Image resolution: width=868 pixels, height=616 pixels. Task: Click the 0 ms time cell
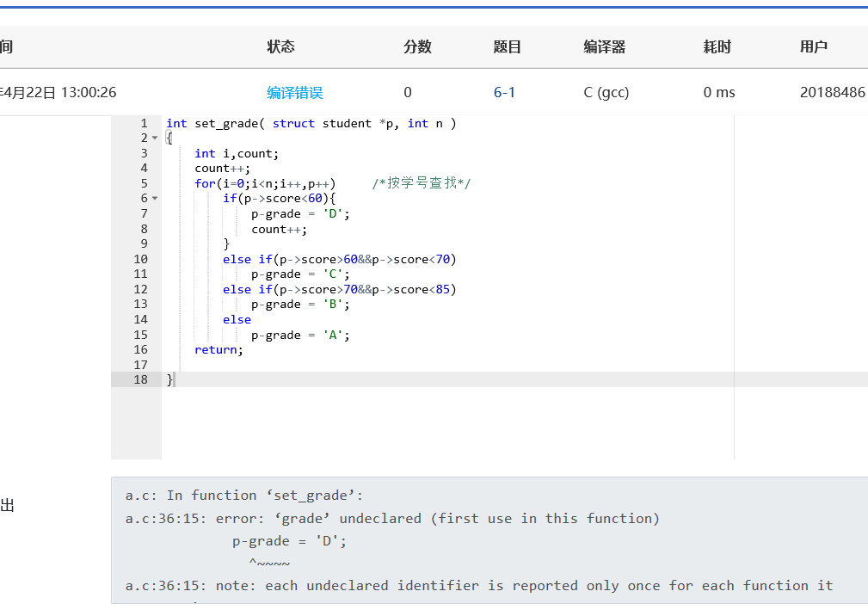pyautogui.click(x=719, y=92)
